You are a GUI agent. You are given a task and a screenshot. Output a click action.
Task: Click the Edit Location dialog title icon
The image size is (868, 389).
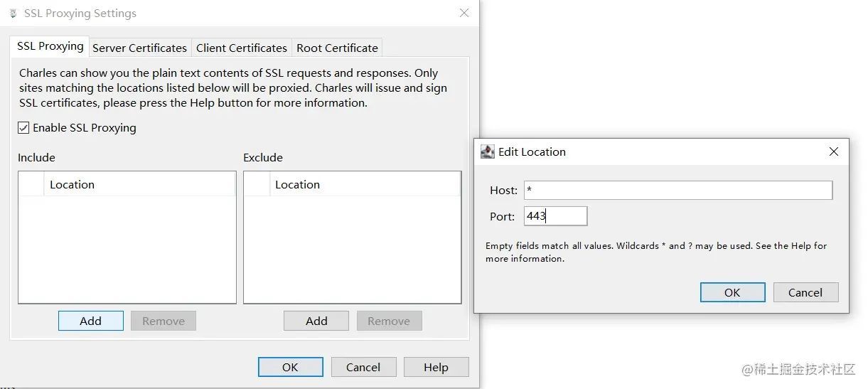(488, 151)
